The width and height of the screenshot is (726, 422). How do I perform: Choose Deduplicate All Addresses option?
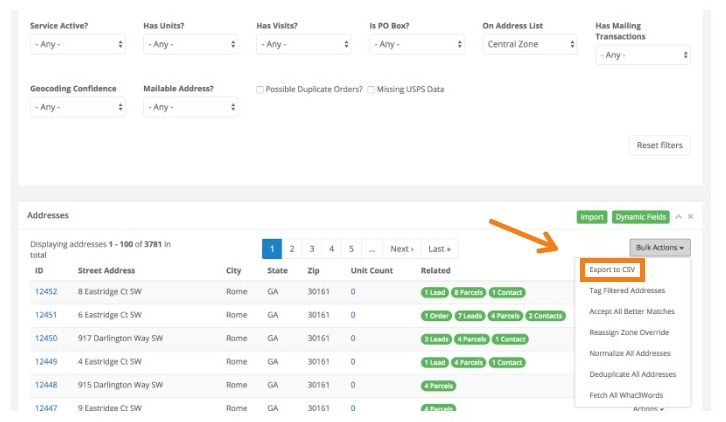[x=633, y=374]
